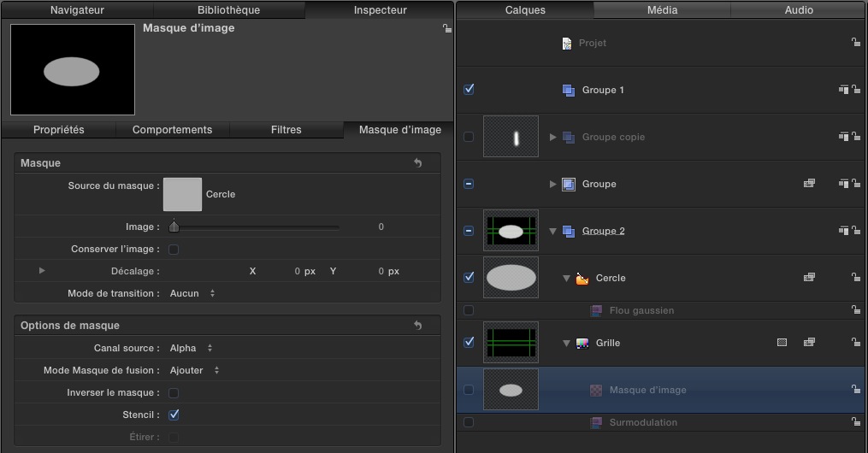This screenshot has width=868, height=453.
Task: Click the Source du masque image well
Action: point(182,194)
